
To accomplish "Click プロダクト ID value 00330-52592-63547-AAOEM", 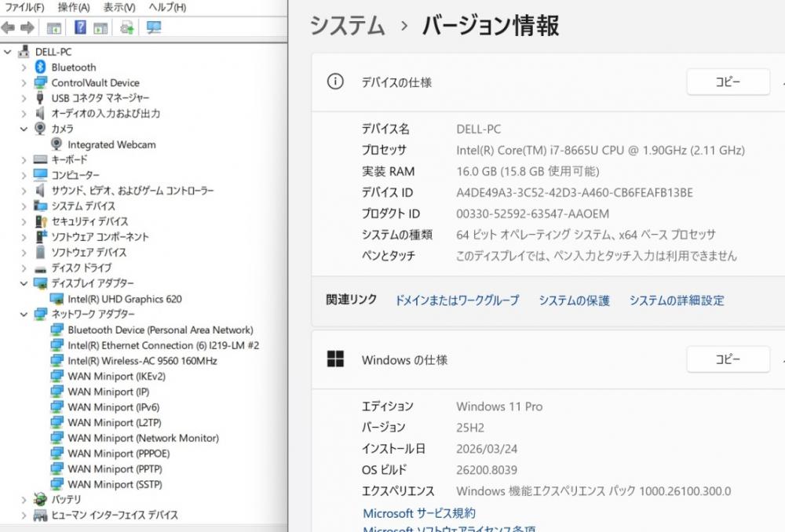I will click(533, 213).
